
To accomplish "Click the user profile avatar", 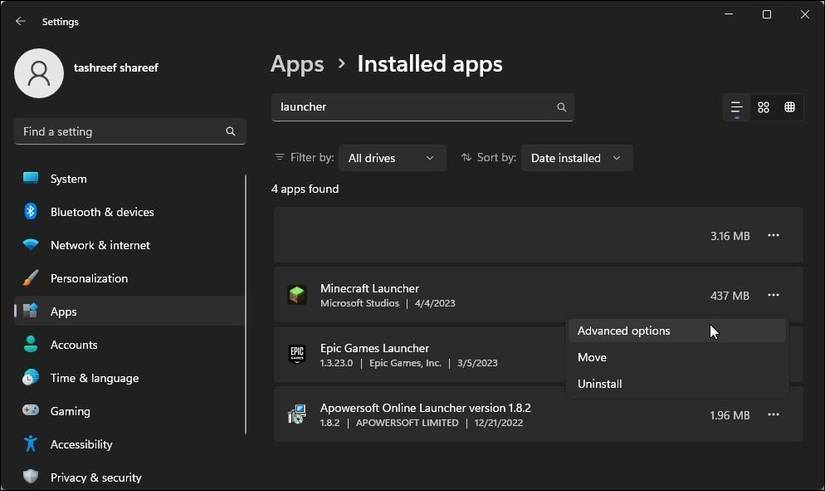I will 39,73.
